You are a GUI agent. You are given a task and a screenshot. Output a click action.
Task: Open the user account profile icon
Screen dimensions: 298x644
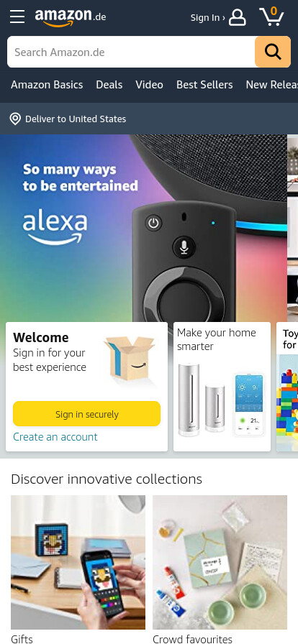[237, 17]
